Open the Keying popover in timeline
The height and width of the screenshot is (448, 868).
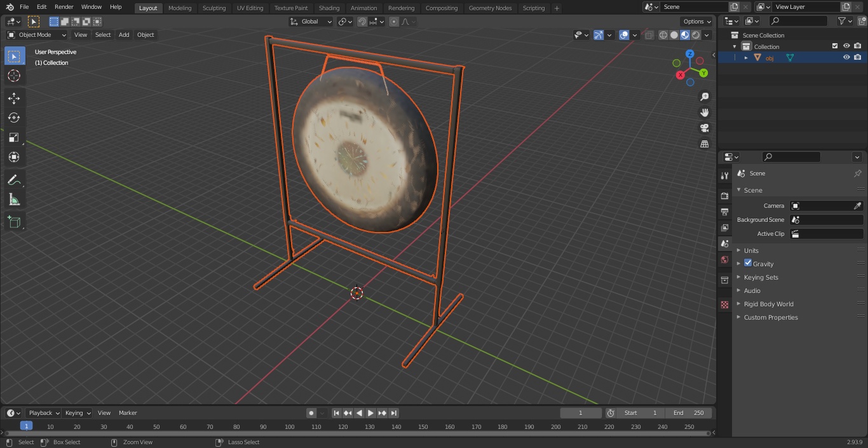point(77,413)
